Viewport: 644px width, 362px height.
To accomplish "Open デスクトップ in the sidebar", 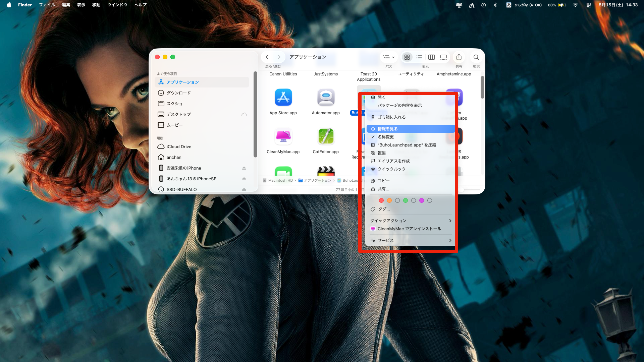I will (x=202, y=114).
